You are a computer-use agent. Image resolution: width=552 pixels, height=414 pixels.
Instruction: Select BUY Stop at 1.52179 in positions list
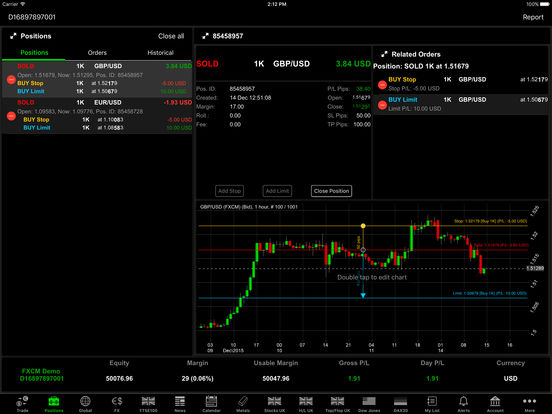pyautogui.click(x=101, y=83)
